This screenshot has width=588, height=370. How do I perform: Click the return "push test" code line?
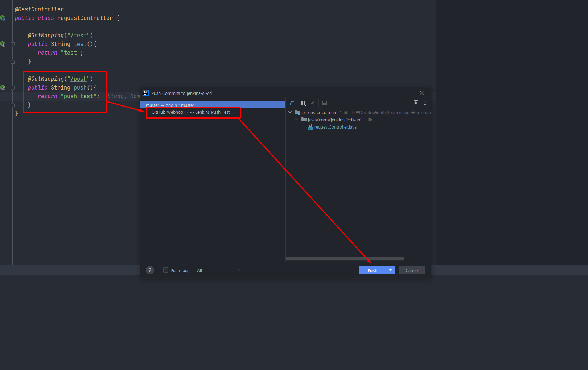(x=69, y=96)
